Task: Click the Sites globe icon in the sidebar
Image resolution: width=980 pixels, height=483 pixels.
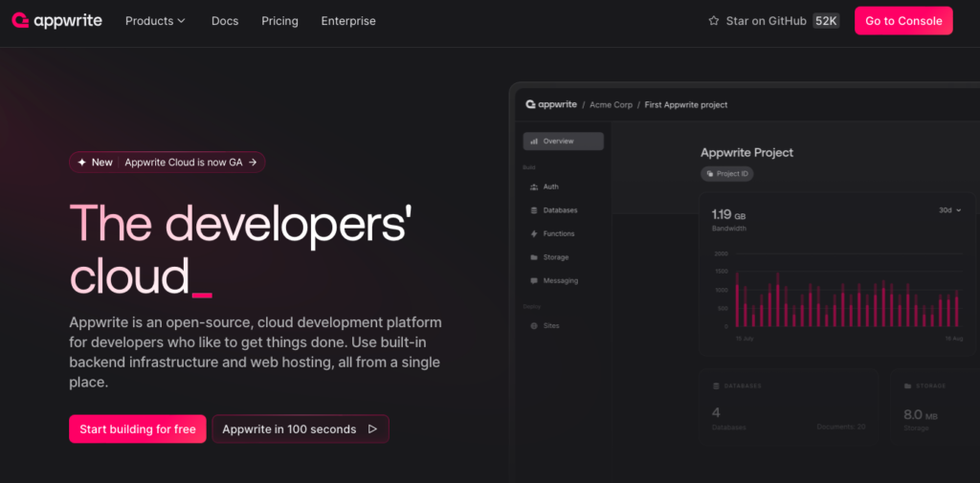Action: (x=534, y=326)
